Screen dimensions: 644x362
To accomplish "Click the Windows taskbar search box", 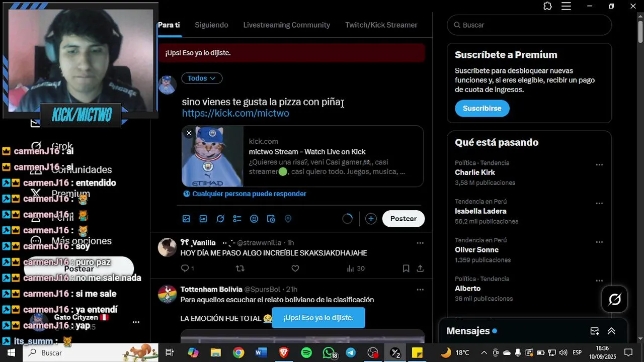I will [x=91, y=353].
